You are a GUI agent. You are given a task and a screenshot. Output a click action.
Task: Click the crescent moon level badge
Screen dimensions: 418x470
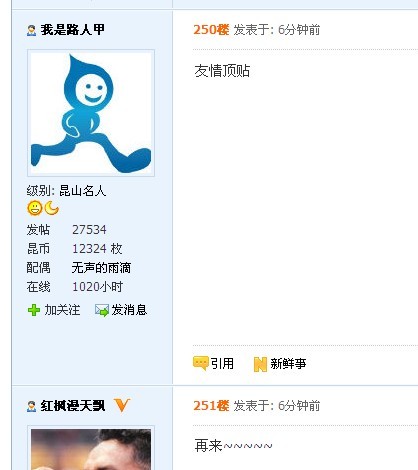pos(52,208)
